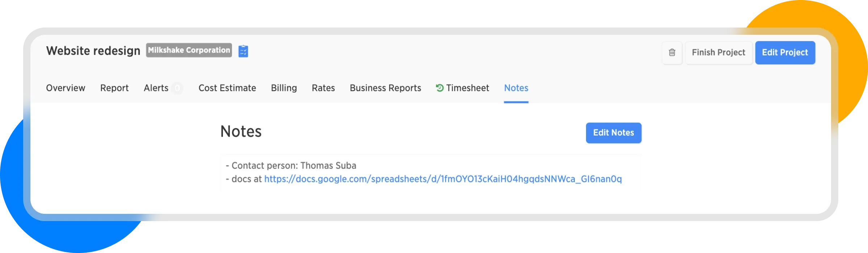Open the Alerts tab
This screenshot has width=868, height=253.
point(156,88)
